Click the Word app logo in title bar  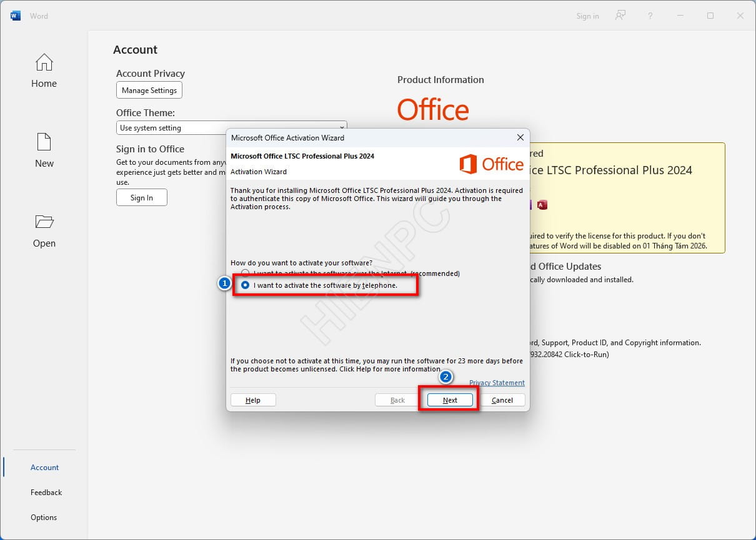pos(16,16)
